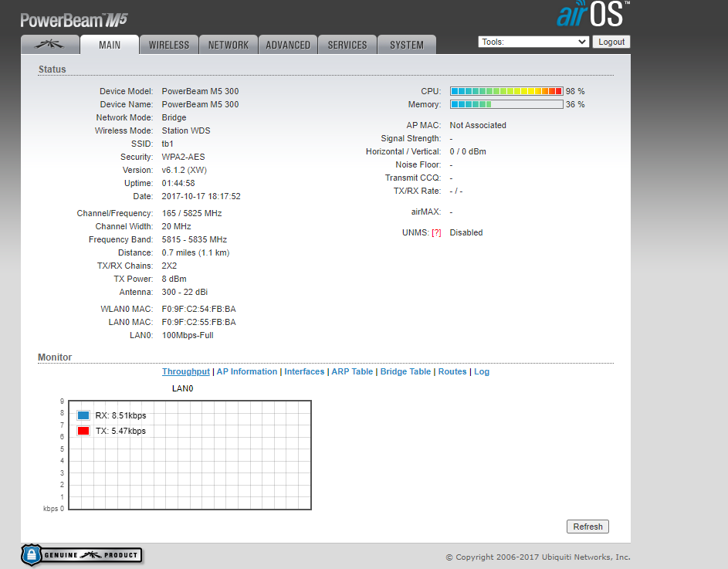This screenshot has height=569, width=728.
Task: Click the 100Mbps-Full LAN0 speed value
Action: (x=188, y=335)
